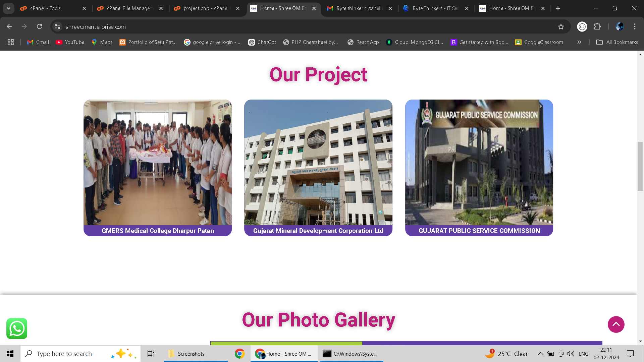Switch to cPanel File Manager tab
Image resolution: width=644 pixels, height=362 pixels.
pyautogui.click(x=129, y=8)
